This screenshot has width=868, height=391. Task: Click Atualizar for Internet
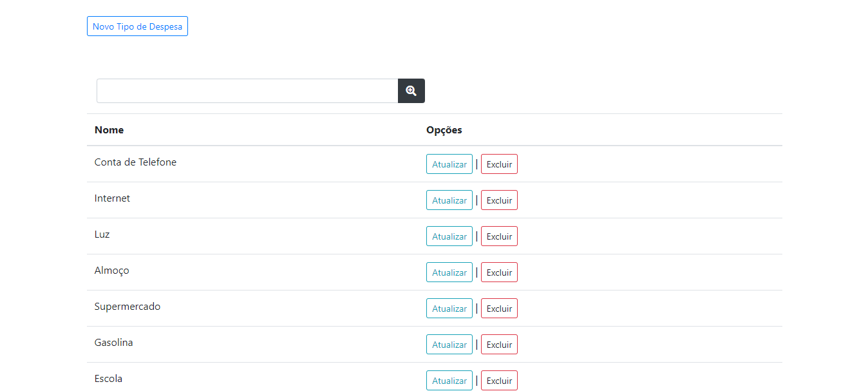(x=449, y=200)
